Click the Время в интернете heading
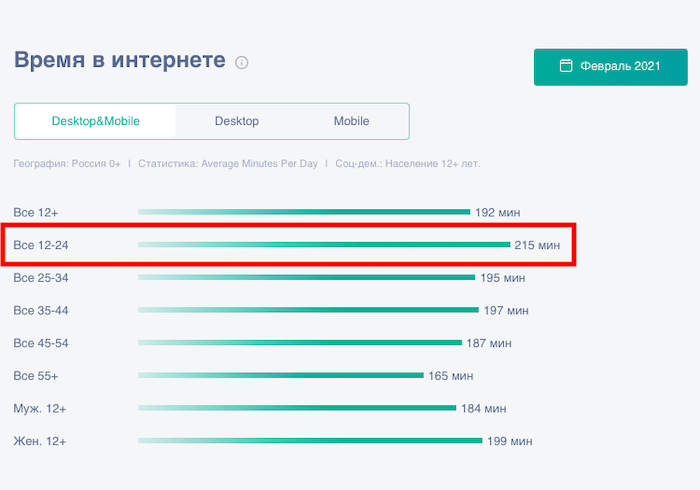 (120, 60)
